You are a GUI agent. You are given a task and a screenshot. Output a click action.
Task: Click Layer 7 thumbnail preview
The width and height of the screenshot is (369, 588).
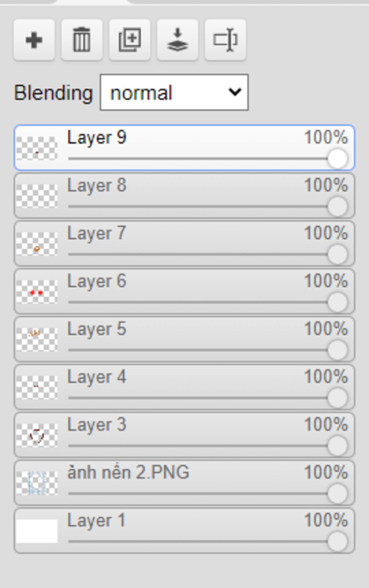pos(37,244)
